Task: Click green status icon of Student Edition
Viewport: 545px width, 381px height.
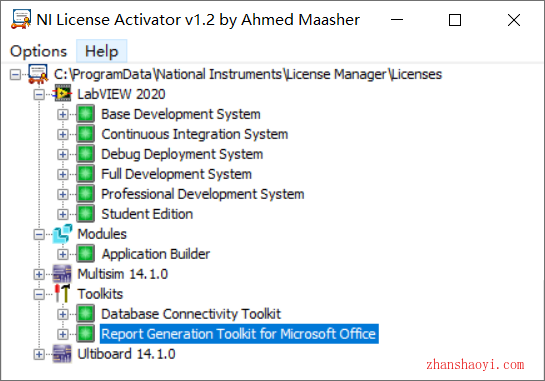Action: (x=86, y=214)
